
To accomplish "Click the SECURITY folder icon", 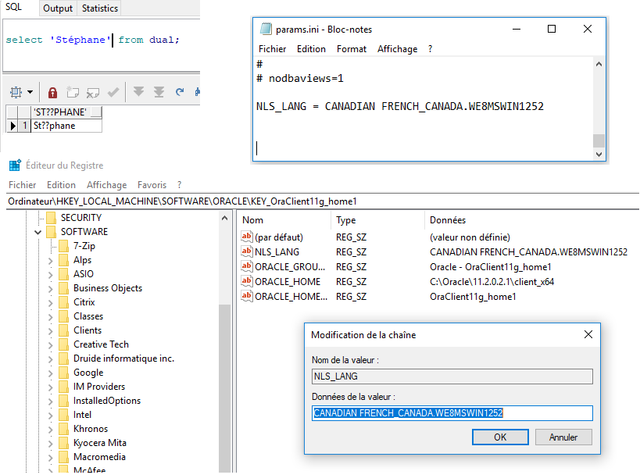I will coord(51,218).
